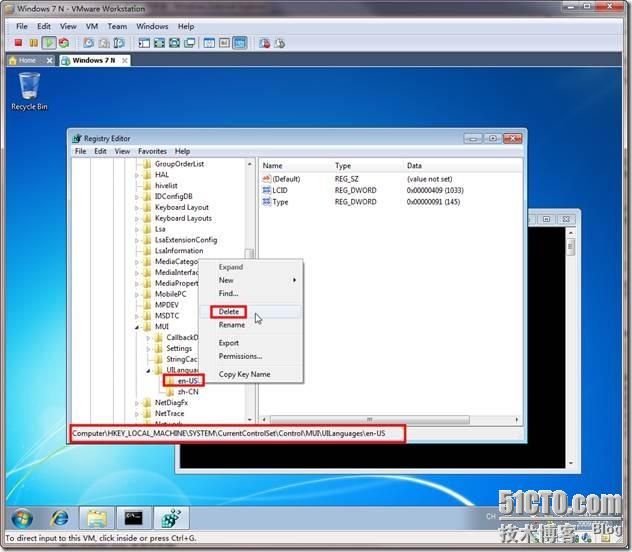Select the Windows 7 N tab

(94, 60)
